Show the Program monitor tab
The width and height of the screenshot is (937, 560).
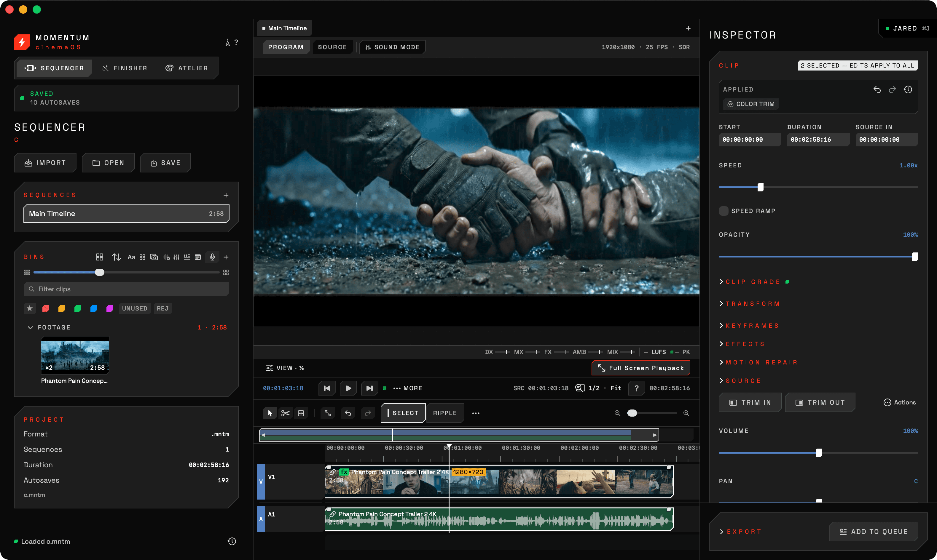click(x=286, y=47)
